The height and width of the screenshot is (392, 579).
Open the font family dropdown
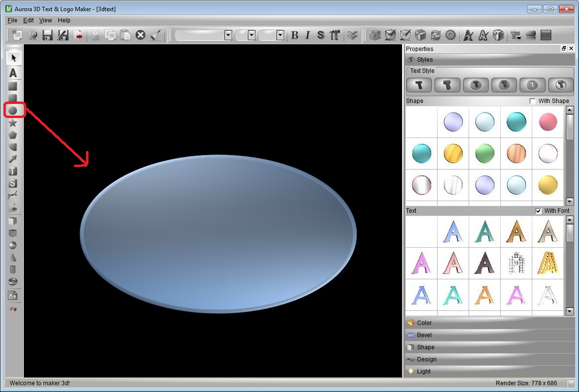[x=228, y=35]
